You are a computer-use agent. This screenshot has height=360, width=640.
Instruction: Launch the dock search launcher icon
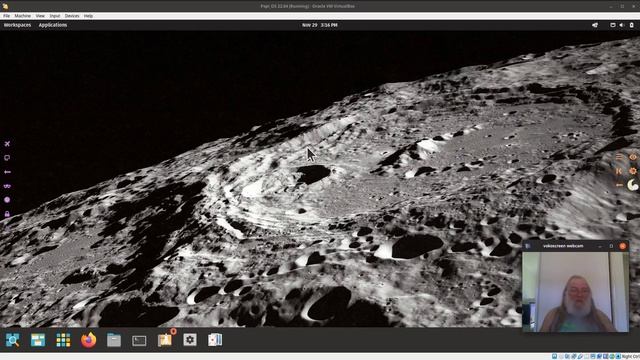point(13,340)
